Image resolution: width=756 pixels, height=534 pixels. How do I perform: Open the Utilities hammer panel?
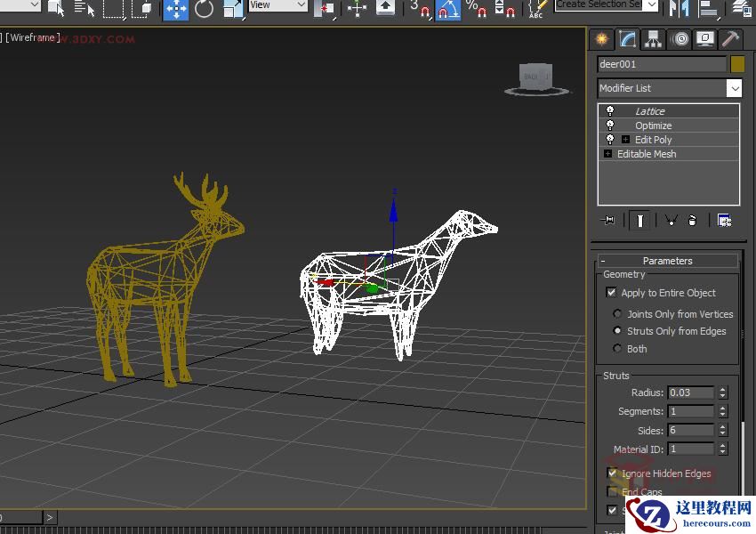pos(730,39)
